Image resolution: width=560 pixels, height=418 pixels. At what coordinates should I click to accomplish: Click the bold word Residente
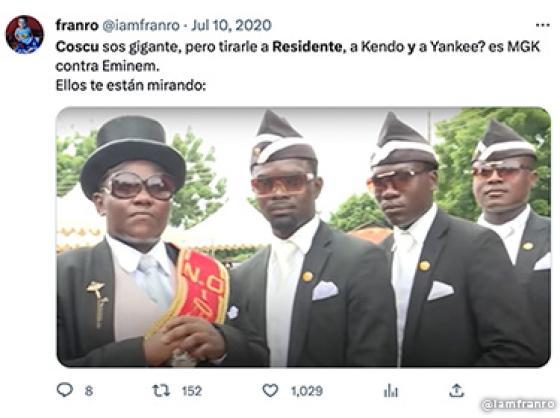tap(307, 47)
